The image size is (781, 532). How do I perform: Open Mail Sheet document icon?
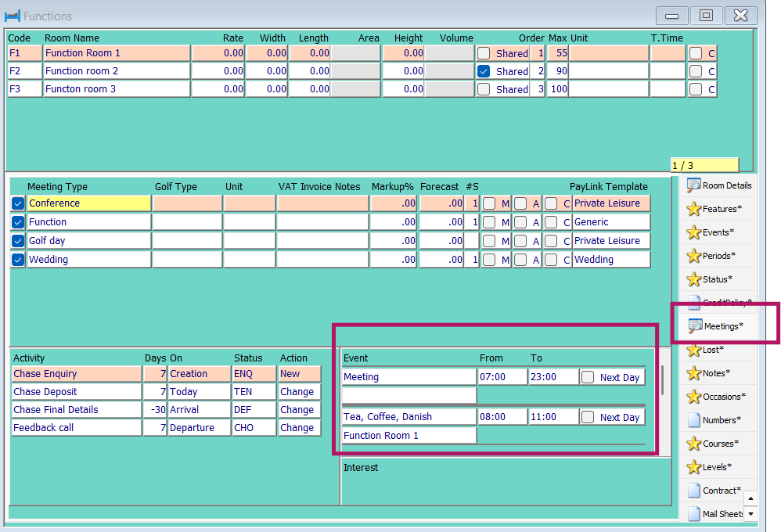[x=693, y=513]
